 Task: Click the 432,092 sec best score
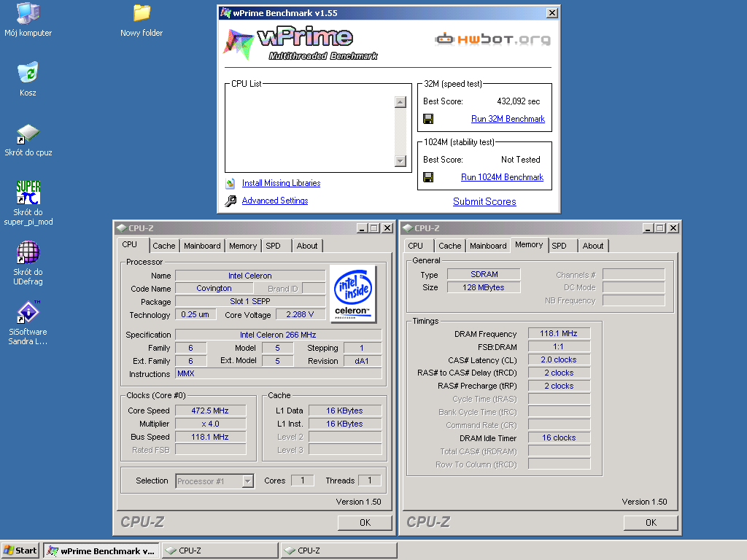519,101
